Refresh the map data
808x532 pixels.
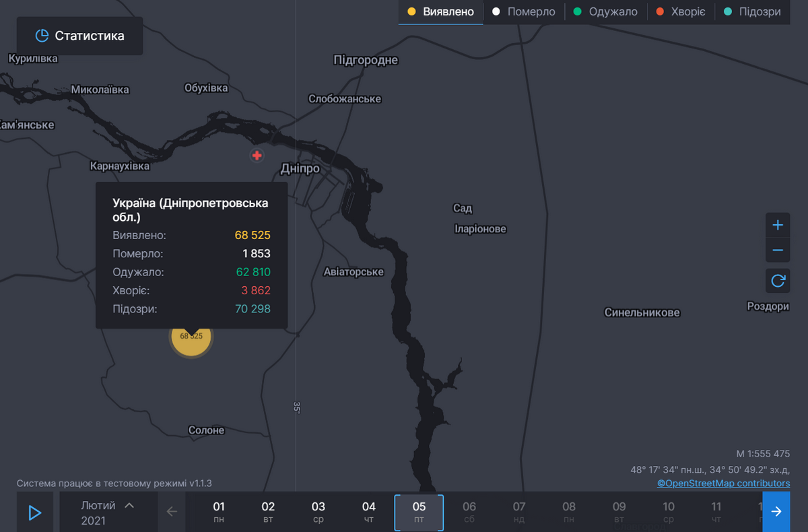click(x=777, y=280)
